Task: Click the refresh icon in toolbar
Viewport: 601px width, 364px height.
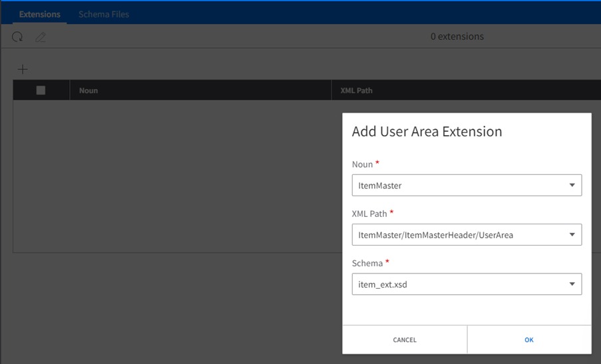Action: (x=17, y=37)
